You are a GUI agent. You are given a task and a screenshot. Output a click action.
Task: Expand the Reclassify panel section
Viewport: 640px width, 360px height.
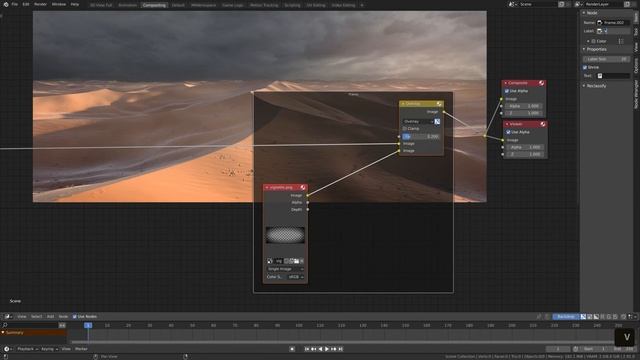(584, 86)
